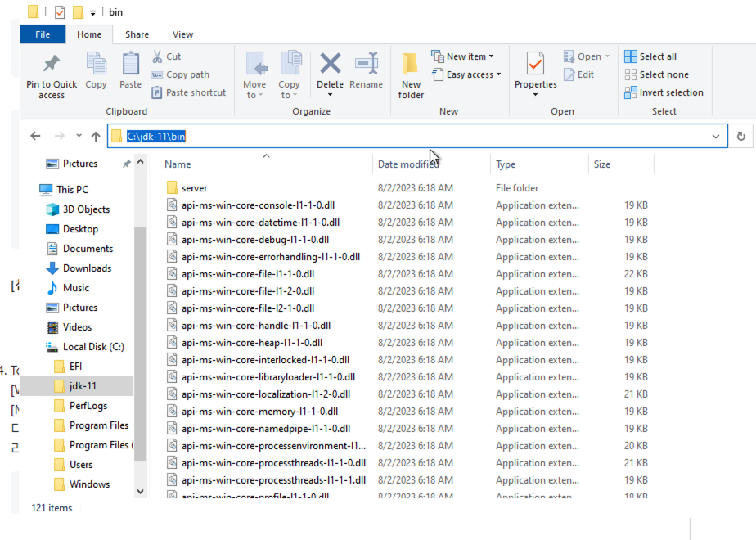This screenshot has height=540, width=756.
Task: Click the Cut scissors icon
Action: [157, 57]
